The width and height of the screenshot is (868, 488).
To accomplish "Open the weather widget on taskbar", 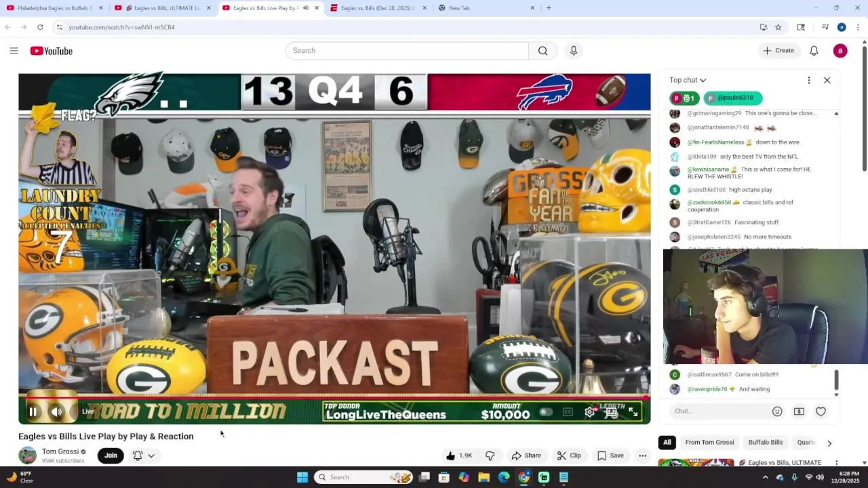I will click(x=19, y=477).
